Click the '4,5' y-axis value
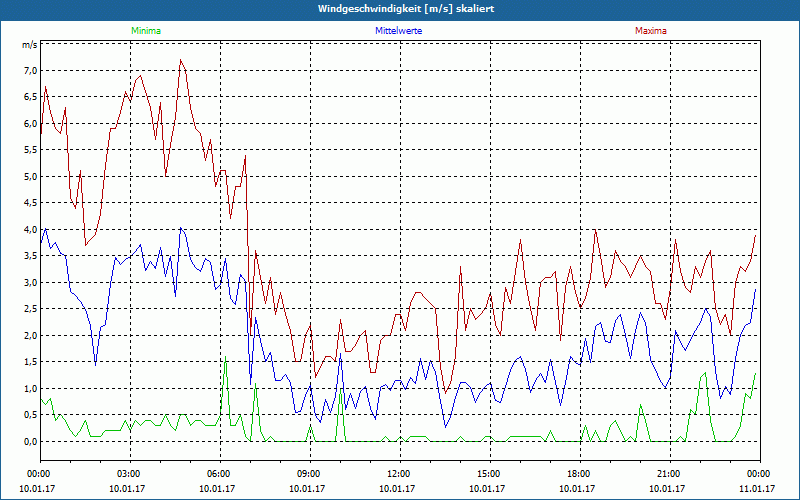The width and height of the screenshot is (800, 500). [x=31, y=203]
